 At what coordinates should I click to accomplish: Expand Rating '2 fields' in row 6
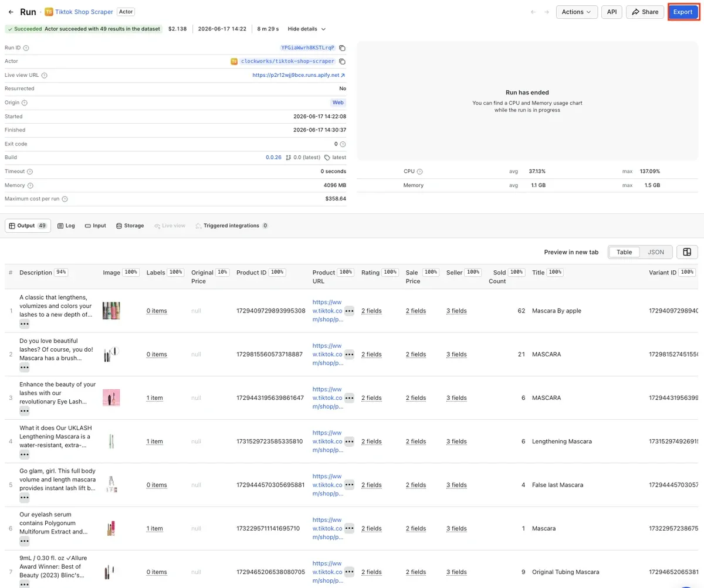[371, 528]
